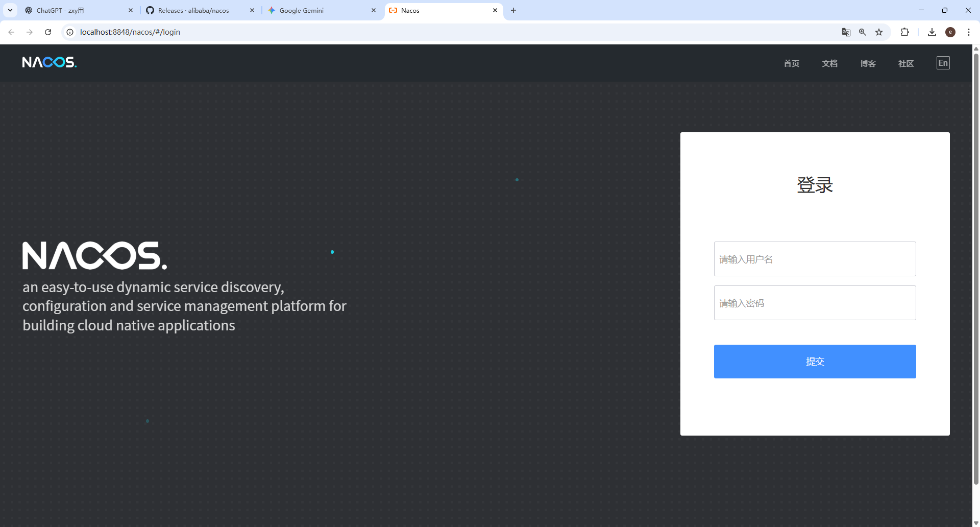The height and width of the screenshot is (527, 980).
Task: Click the page vertical scrollbar
Action: coord(976,269)
